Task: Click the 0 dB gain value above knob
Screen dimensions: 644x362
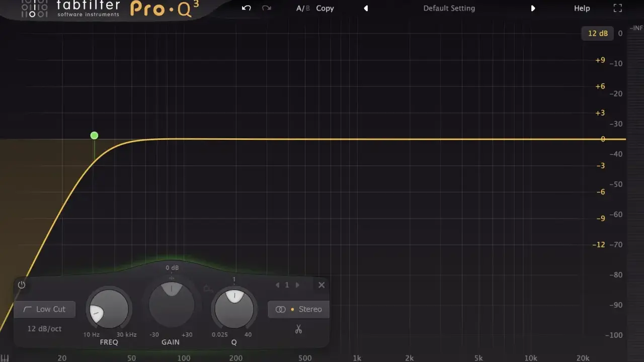Action: pyautogui.click(x=172, y=268)
